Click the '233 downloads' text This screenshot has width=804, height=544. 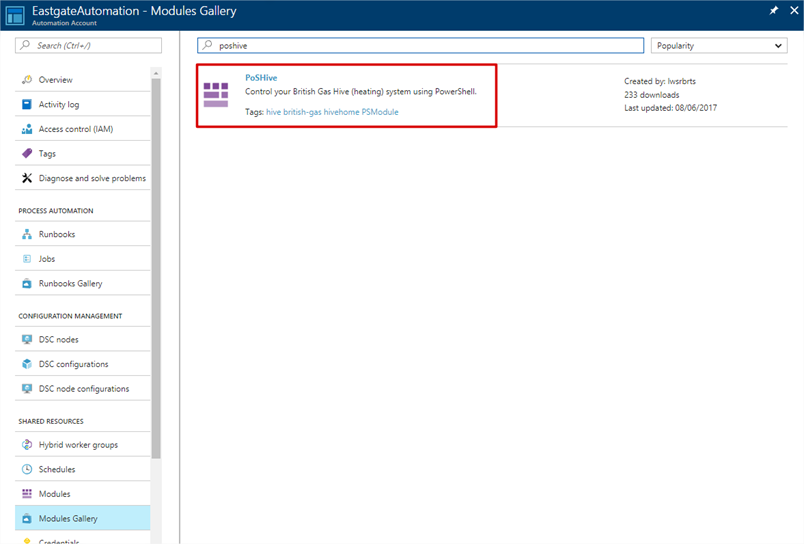pos(652,95)
